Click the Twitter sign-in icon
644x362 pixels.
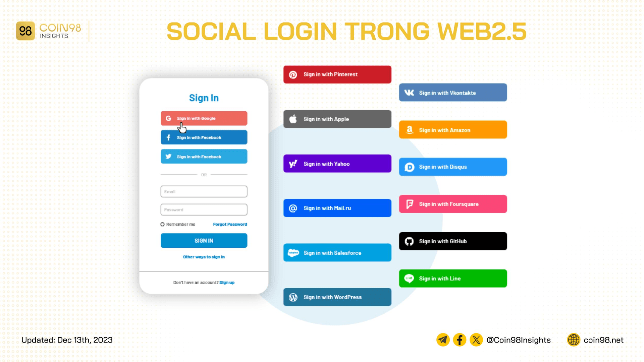[x=168, y=157]
